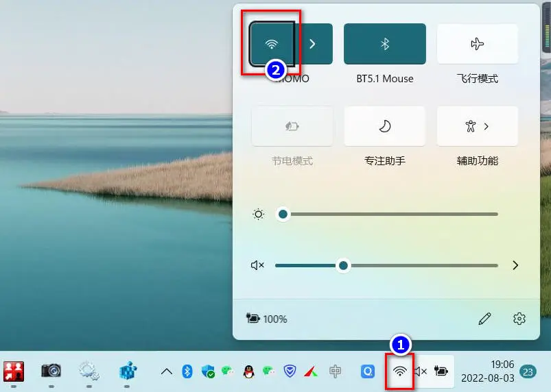Viewport: 551px width, 392px height.
Task: Click the volume slider handle
Action: pos(343,265)
